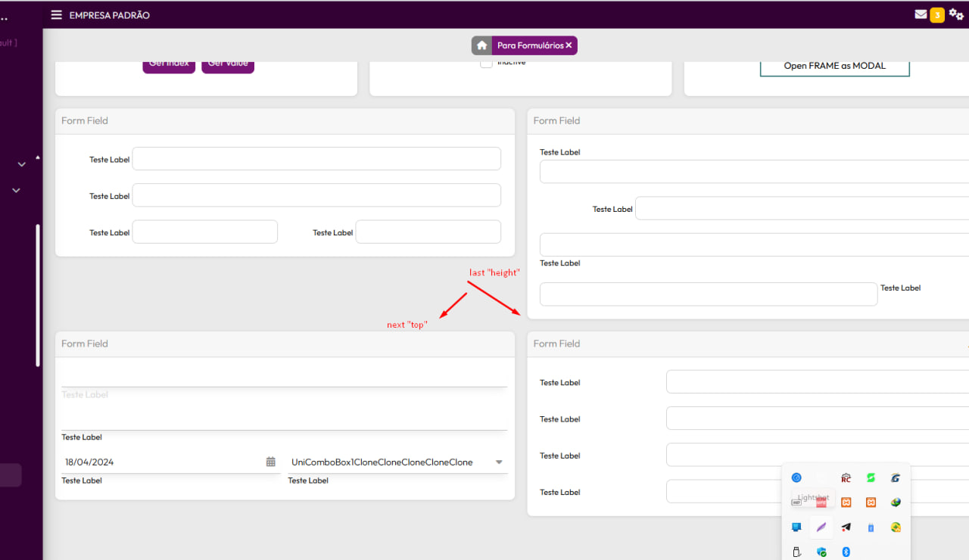
Task: Close the Para Formulários tab
Action: click(x=569, y=45)
